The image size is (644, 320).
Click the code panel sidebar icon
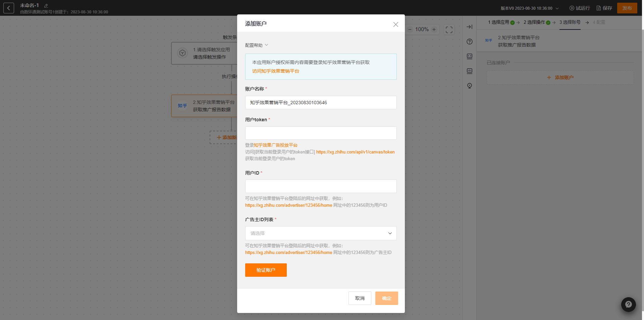(x=470, y=56)
